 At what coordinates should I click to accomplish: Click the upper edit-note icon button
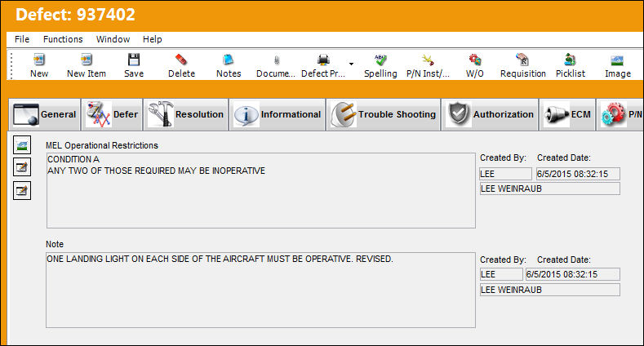(x=22, y=167)
